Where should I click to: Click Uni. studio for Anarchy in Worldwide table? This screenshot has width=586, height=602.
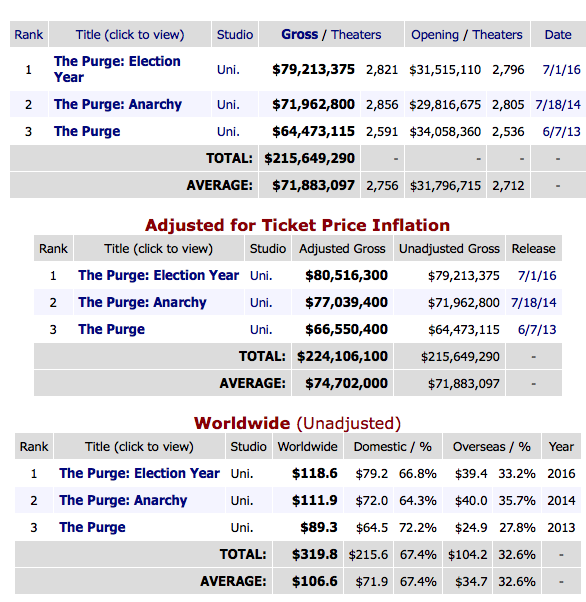click(x=242, y=501)
